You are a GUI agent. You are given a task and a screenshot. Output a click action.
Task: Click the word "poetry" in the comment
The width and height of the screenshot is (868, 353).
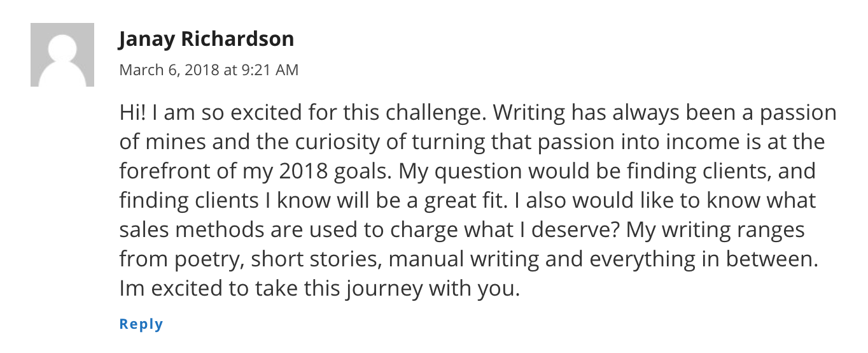(x=207, y=259)
